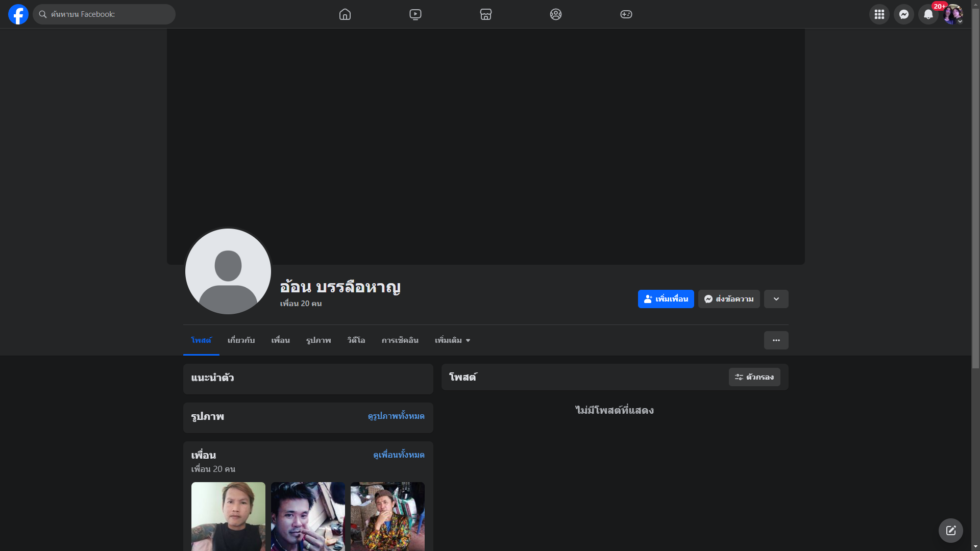Screen dimensions: 980x551
Task: Click the Facebook search field
Action: pos(105,14)
